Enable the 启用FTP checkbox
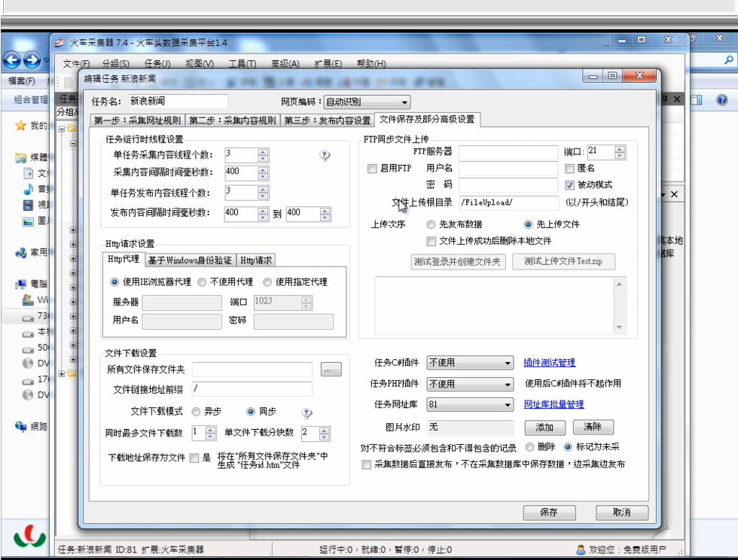 tap(372, 169)
